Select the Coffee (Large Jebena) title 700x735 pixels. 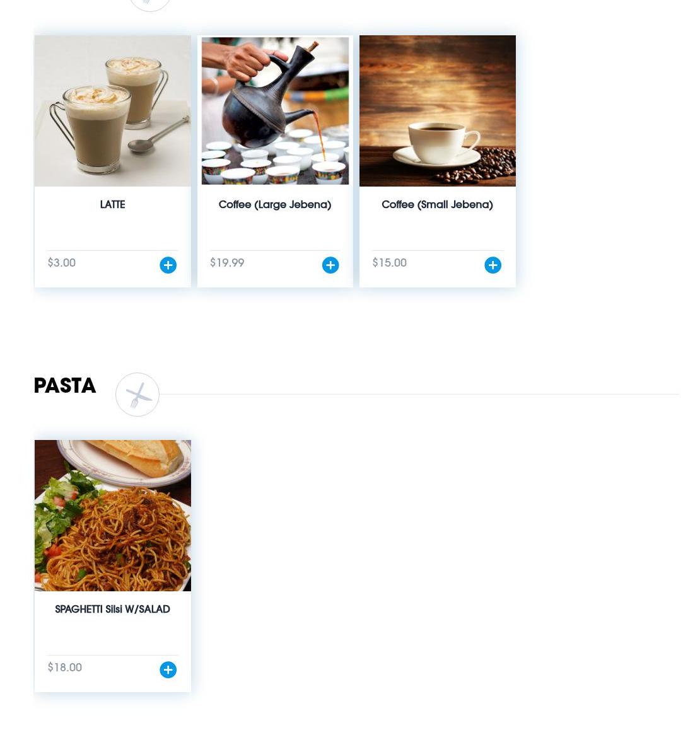(275, 205)
